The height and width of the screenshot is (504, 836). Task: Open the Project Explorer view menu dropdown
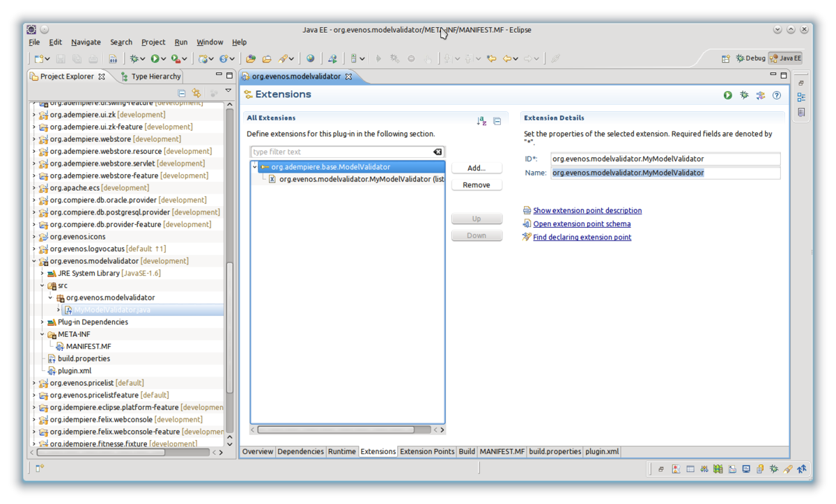[228, 91]
